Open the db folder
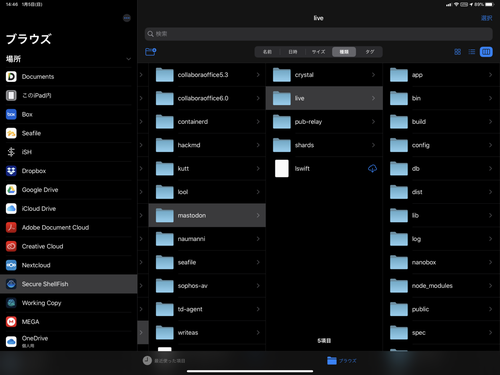500x375 pixels. pos(442,169)
